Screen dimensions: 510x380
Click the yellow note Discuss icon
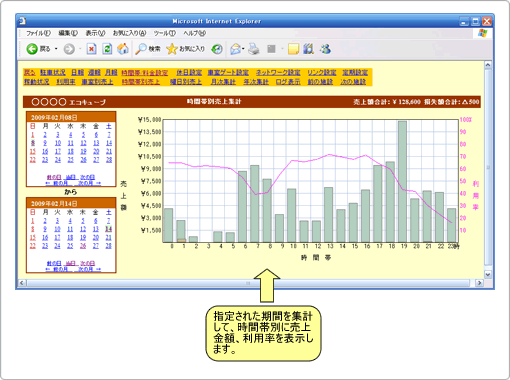pyautogui.click(x=293, y=49)
